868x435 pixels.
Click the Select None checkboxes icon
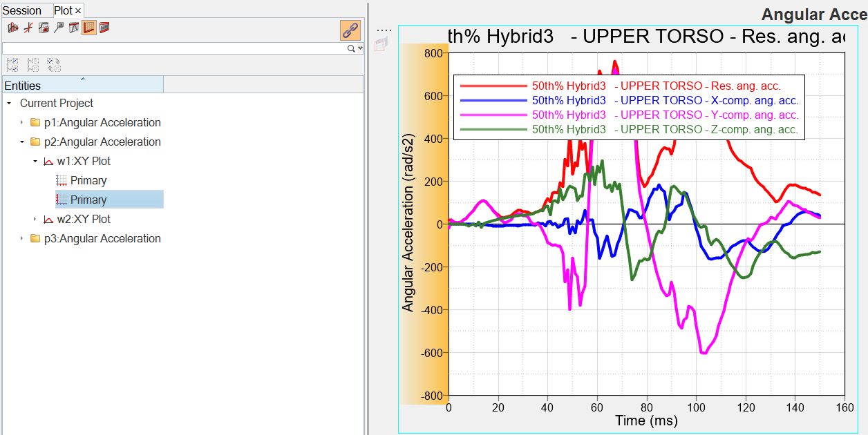tap(33, 65)
